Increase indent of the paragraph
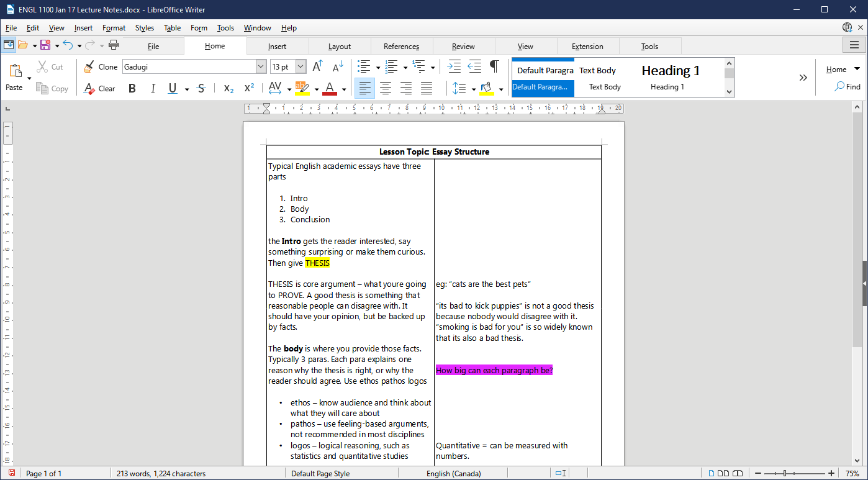 (455, 65)
